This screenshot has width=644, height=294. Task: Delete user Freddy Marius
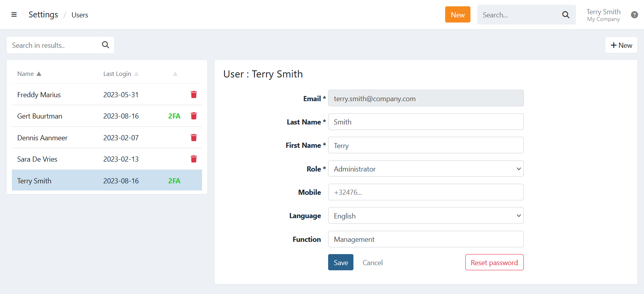tap(194, 94)
